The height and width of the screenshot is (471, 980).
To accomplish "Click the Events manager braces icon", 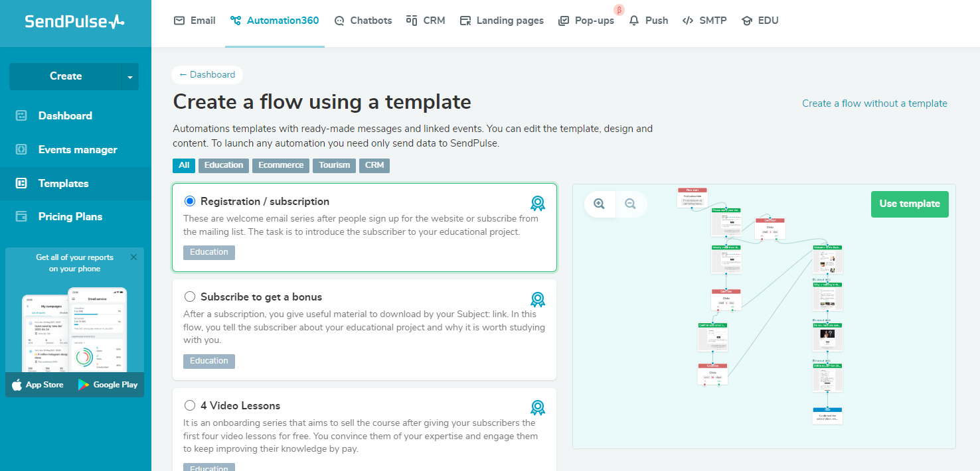I will [x=21, y=149].
